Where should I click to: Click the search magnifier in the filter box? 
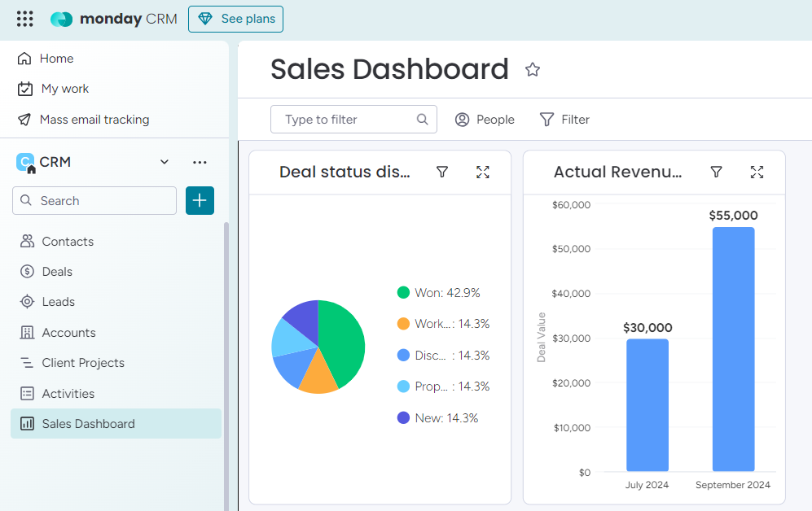point(422,119)
